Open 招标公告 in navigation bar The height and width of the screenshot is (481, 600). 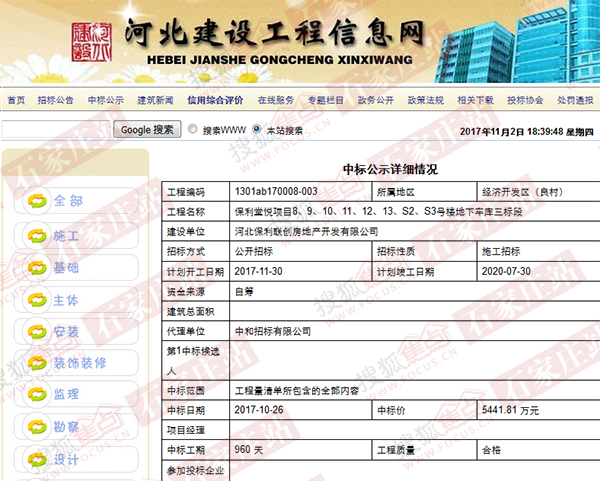[x=55, y=100]
